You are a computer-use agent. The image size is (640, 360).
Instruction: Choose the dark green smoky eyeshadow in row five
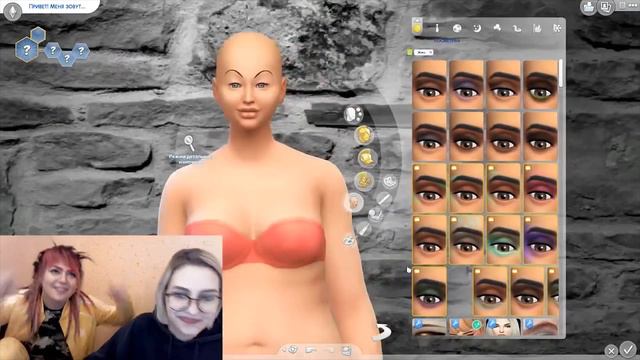pos(430,291)
